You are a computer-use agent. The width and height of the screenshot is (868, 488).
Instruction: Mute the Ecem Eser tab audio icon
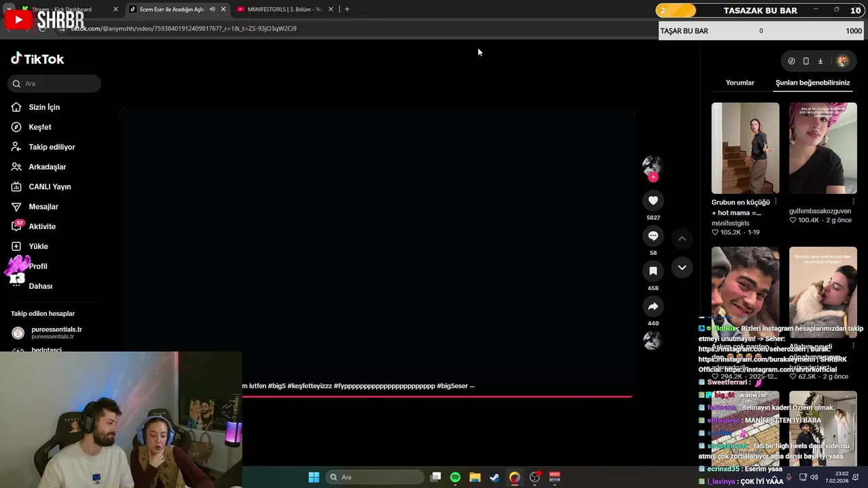(212, 9)
